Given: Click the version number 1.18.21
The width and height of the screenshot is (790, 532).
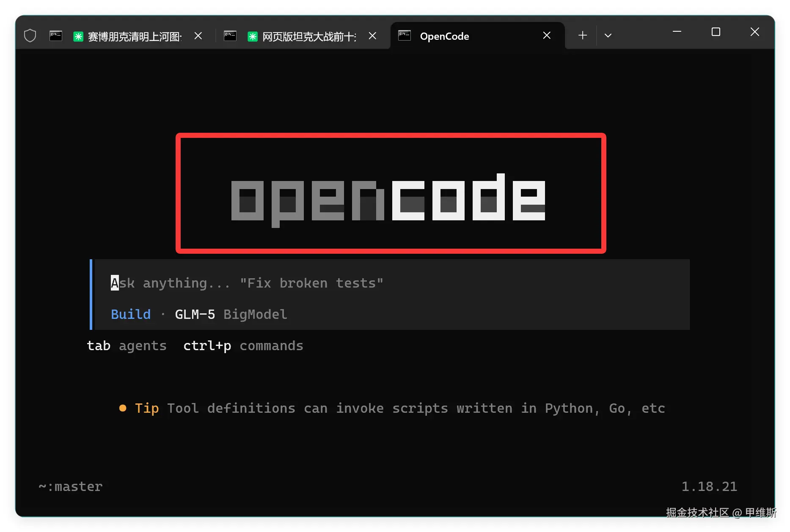Looking at the screenshot, I should pyautogui.click(x=710, y=487).
